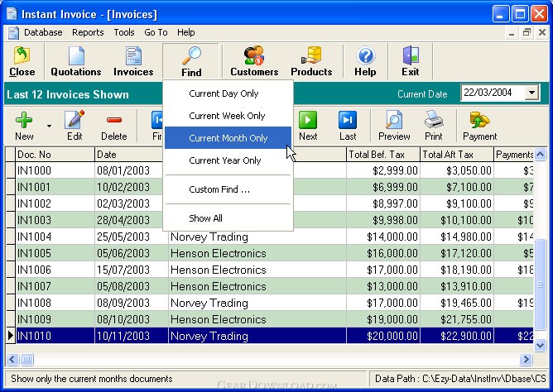The image size is (553, 392).
Task: Choose Custom Find option
Action: tap(228, 189)
